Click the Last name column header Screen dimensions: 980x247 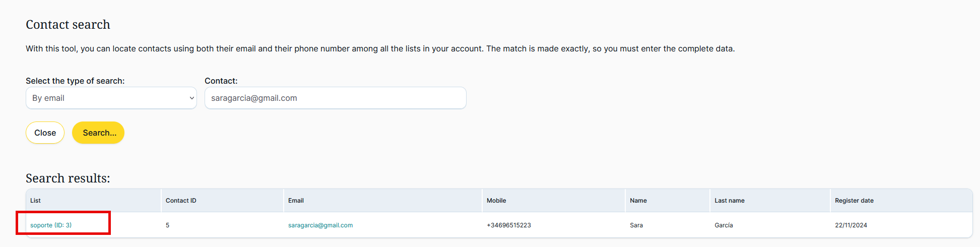(x=729, y=201)
